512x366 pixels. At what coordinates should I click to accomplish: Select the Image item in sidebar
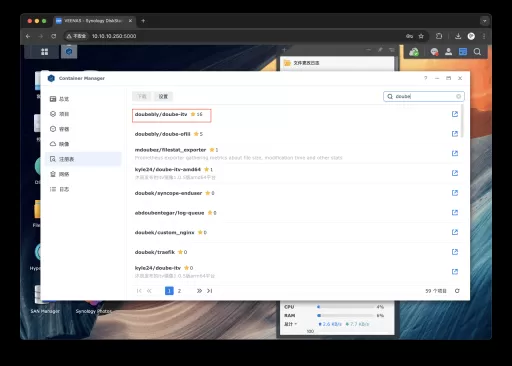[83, 144]
